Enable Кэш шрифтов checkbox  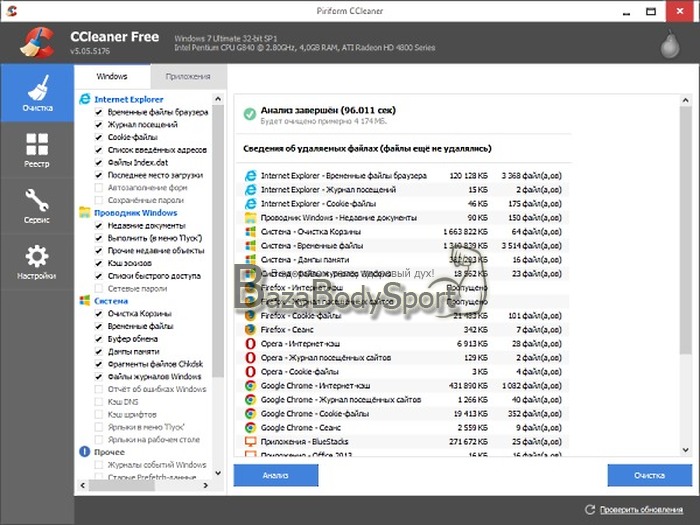pos(99,414)
